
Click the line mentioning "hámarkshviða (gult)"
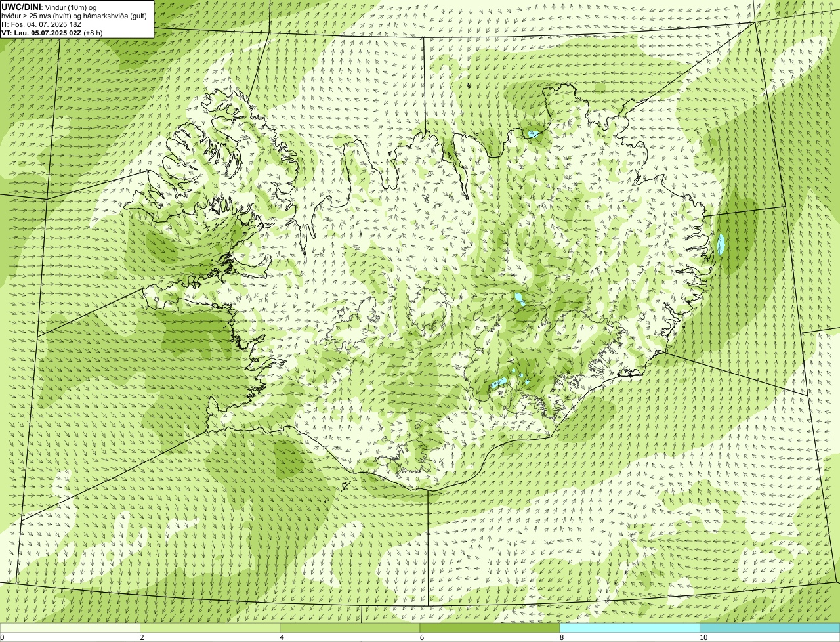coord(74,15)
